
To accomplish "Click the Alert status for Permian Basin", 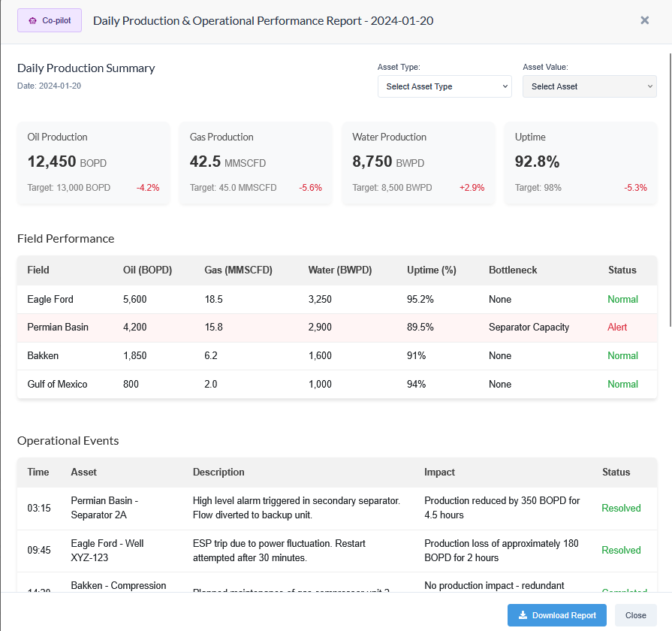I will point(617,328).
